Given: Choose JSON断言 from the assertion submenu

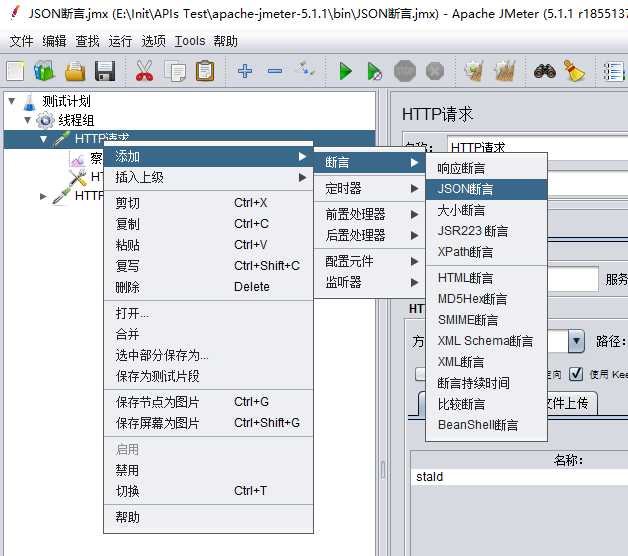Looking at the screenshot, I should tap(486, 189).
